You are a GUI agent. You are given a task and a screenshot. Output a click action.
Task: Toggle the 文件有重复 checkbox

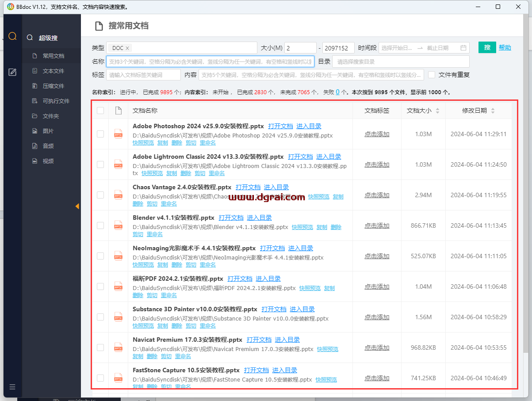click(432, 75)
